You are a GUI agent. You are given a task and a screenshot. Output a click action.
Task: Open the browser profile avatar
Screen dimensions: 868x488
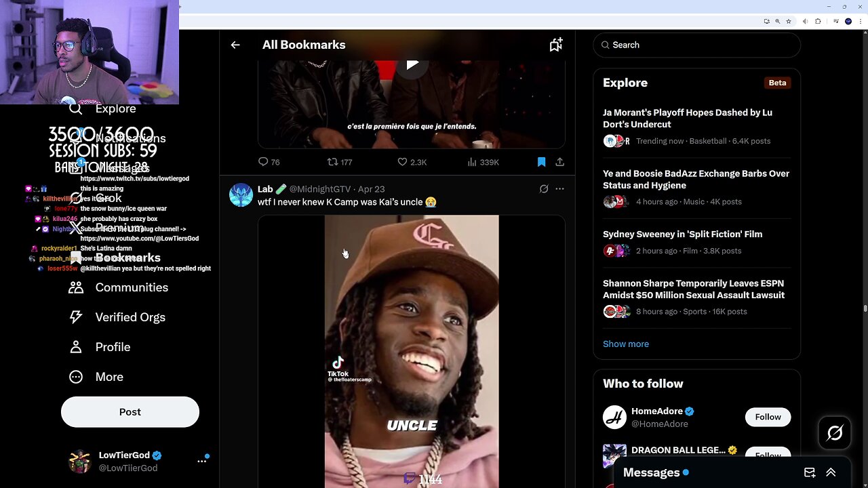click(x=848, y=22)
